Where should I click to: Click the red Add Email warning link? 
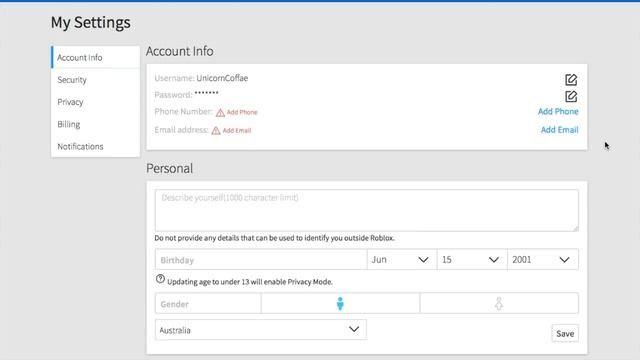pos(237,131)
